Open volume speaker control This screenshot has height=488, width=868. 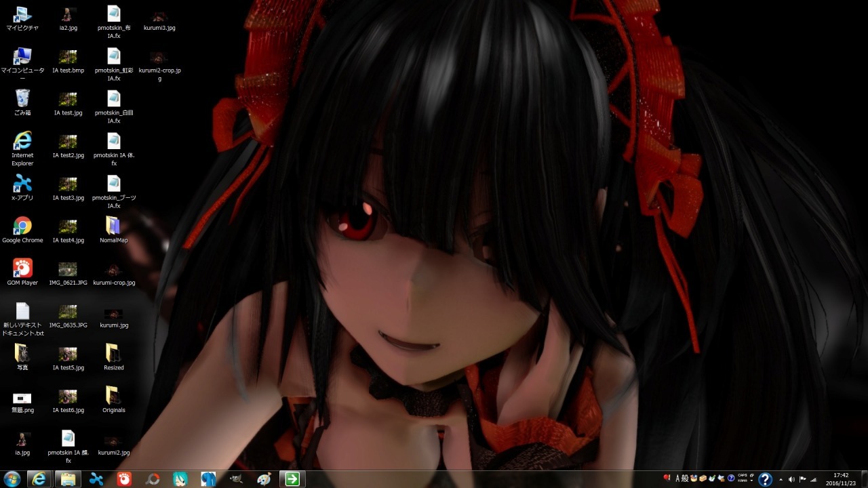(791, 479)
